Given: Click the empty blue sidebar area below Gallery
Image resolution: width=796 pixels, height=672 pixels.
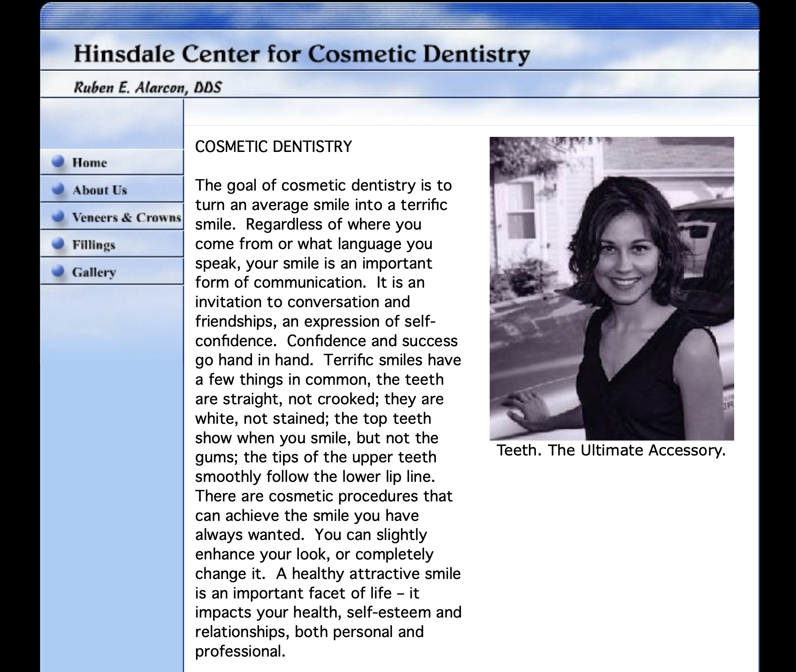Looking at the screenshot, I should [112, 447].
